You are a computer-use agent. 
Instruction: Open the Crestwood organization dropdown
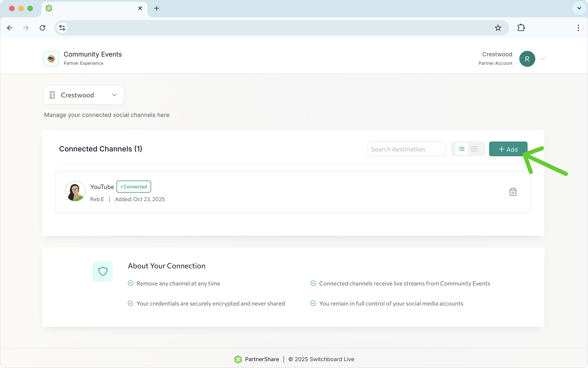[x=84, y=95]
